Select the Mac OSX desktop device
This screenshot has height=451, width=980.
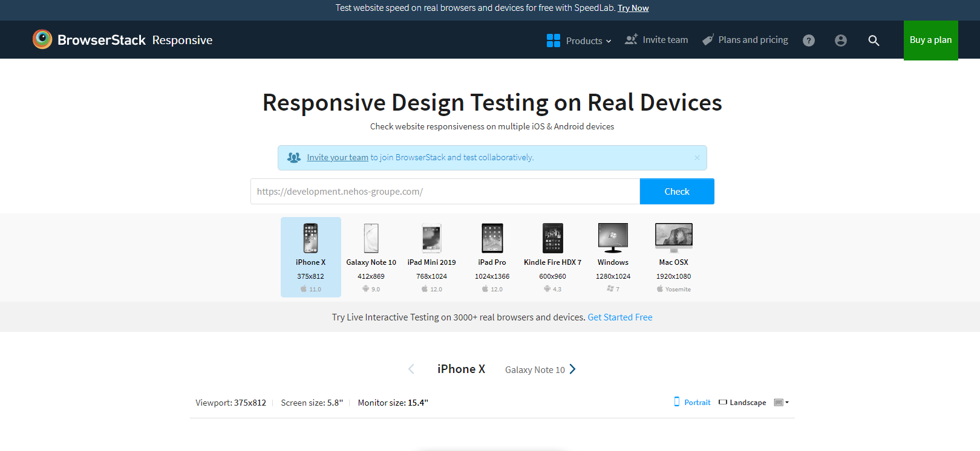point(673,257)
